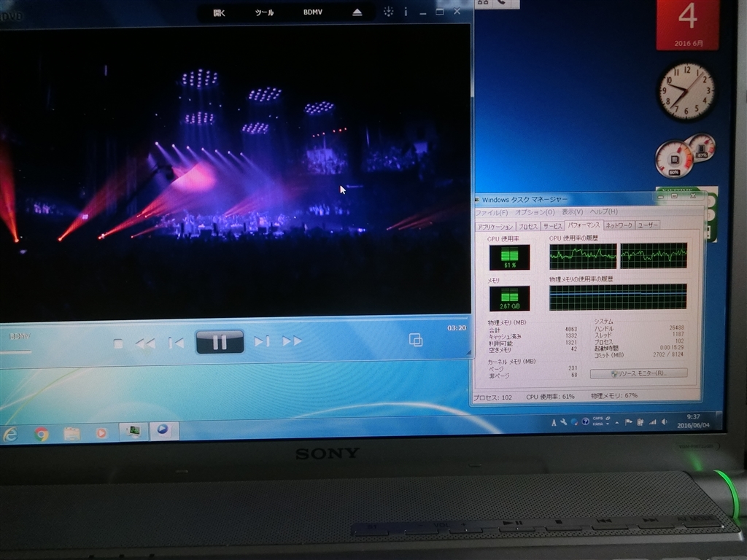Click the 起動時間 0:00:15:29 value
This screenshot has height=560, width=747.
[x=671, y=348]
